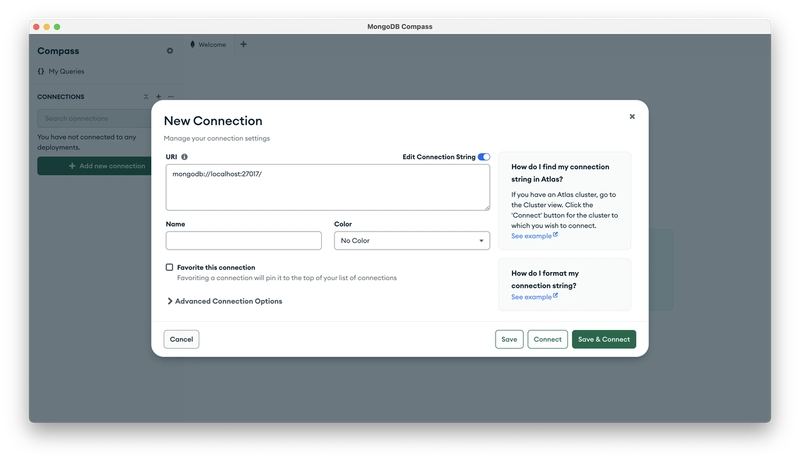Click the My Queries braces icon

tap(41, 71)
